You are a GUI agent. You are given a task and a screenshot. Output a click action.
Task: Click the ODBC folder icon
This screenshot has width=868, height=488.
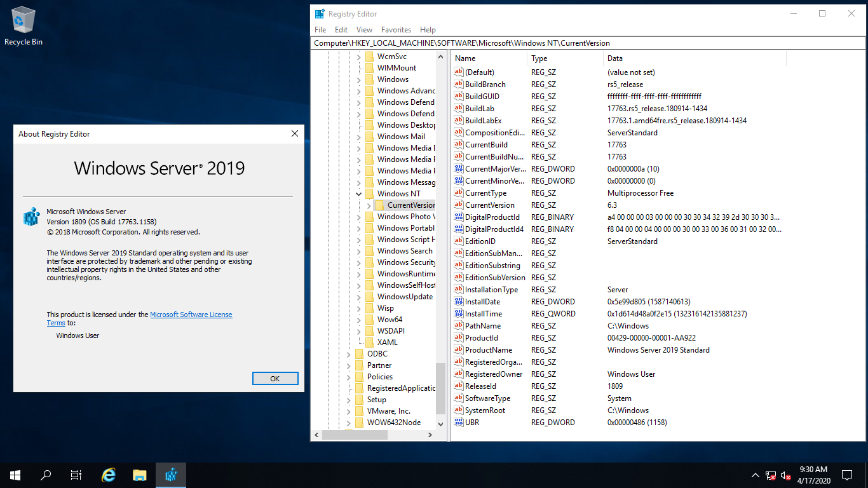(x=360, y=354)
